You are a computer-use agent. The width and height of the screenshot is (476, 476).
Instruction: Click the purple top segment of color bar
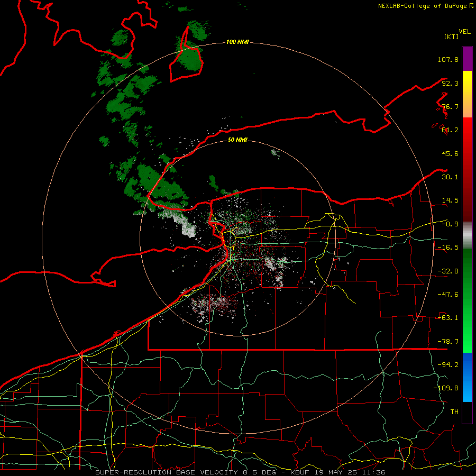click(467, 59)
